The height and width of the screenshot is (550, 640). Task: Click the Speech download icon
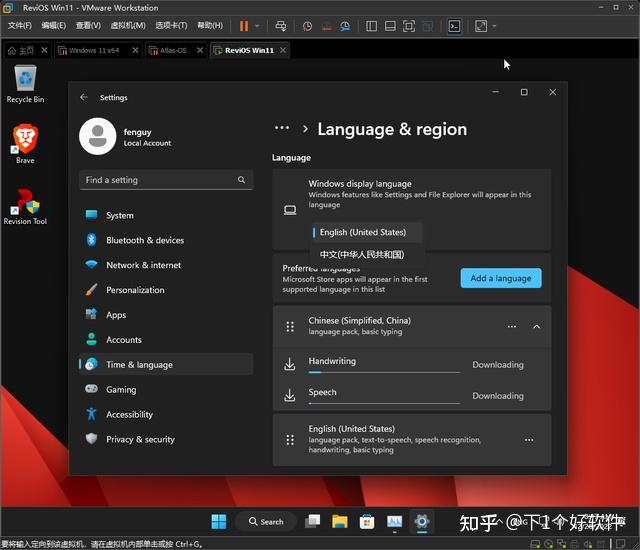289,395
